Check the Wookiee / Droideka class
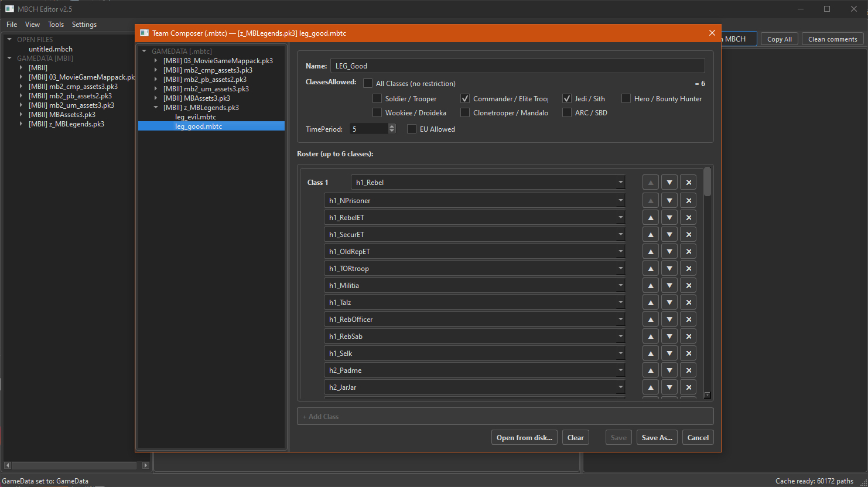868x487 pixels. click(x=377, y=112)
